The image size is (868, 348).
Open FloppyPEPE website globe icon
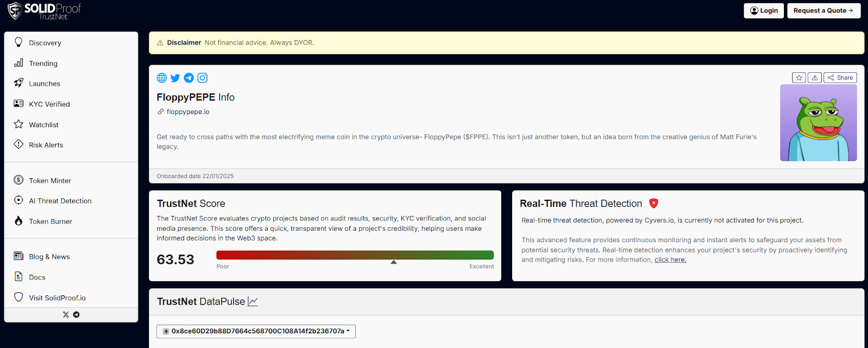[x=162, y=78]
